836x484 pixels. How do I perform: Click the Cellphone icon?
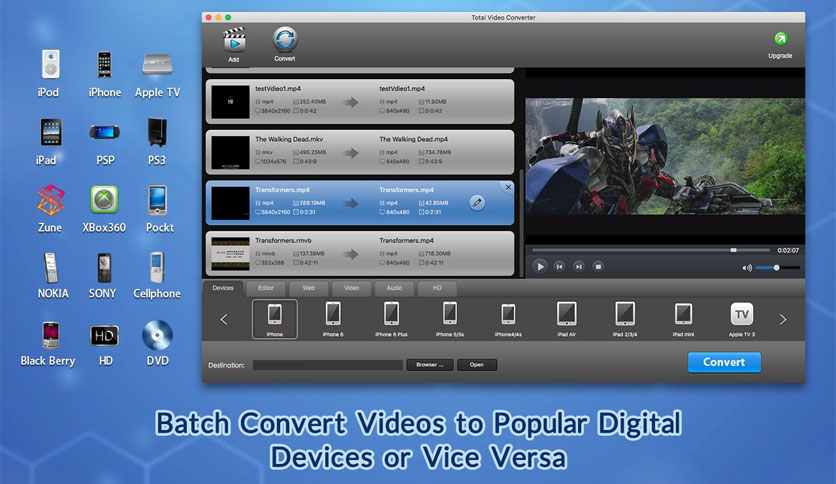[157, 267]
